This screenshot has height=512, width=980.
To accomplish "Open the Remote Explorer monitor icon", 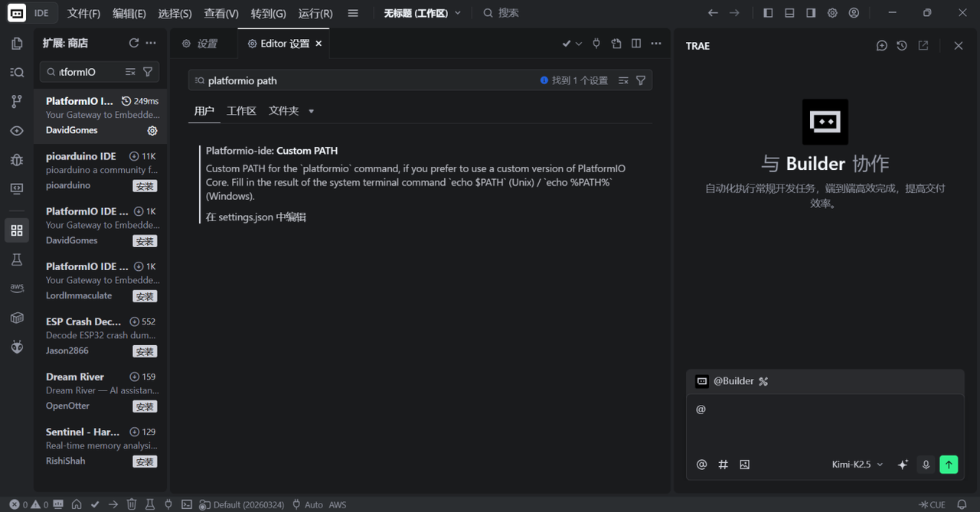I will click(x=17, y=189).
